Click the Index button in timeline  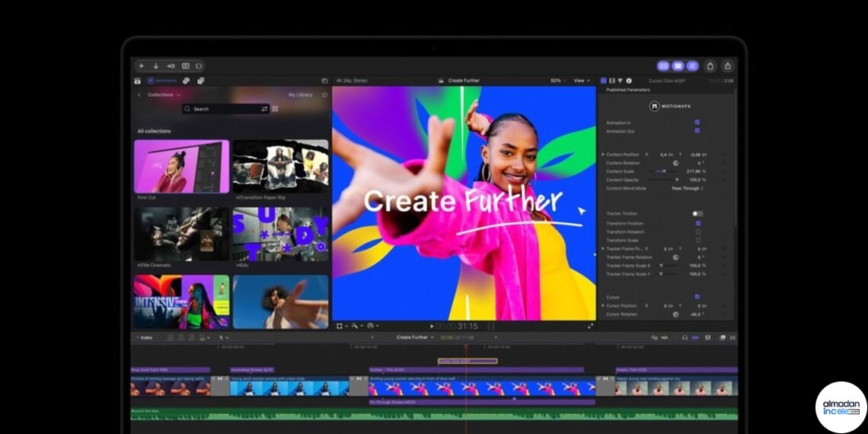[145, 337]
